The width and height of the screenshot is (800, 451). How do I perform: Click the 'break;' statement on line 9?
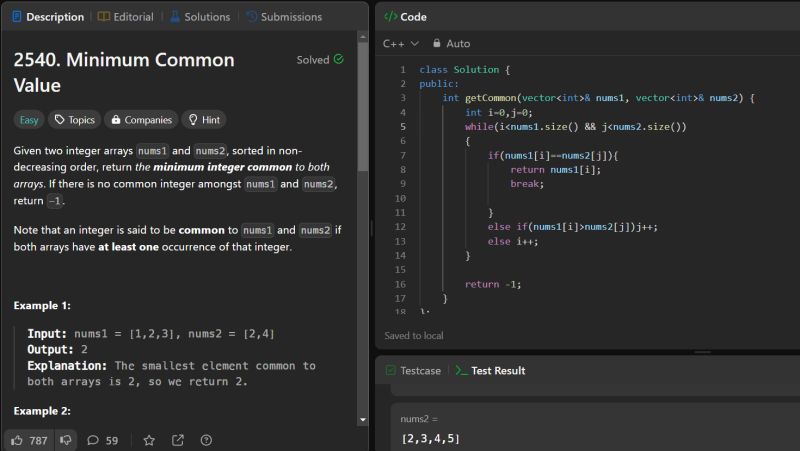527,184
